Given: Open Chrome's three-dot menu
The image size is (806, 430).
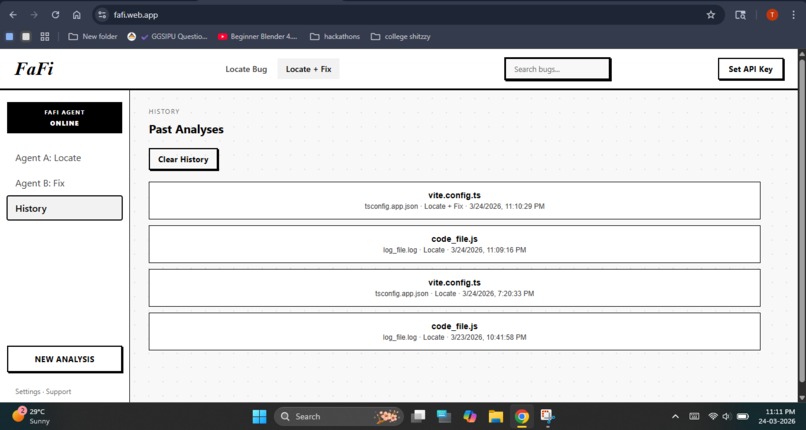Looking at the screenshot, I should coord(794,15).
